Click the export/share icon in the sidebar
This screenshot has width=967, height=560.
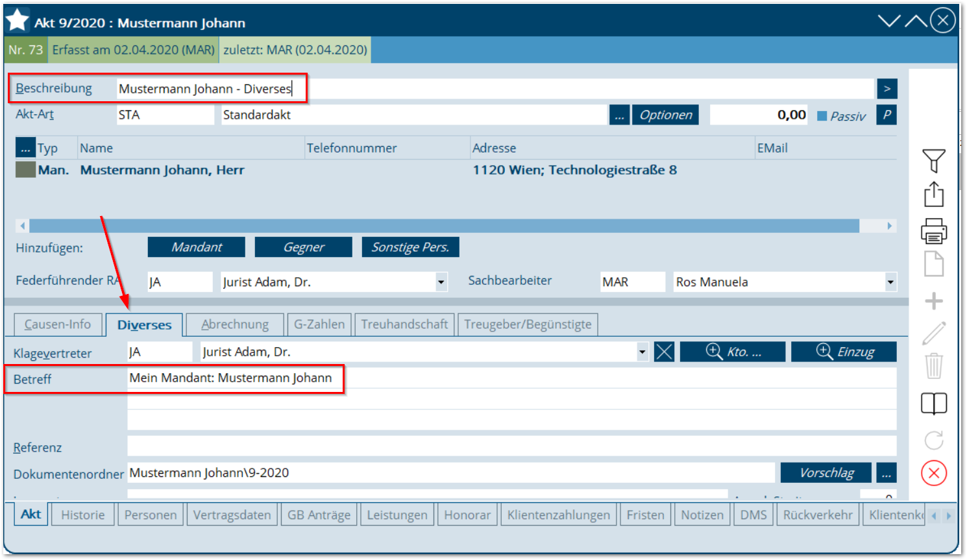[x=934, y=194]
